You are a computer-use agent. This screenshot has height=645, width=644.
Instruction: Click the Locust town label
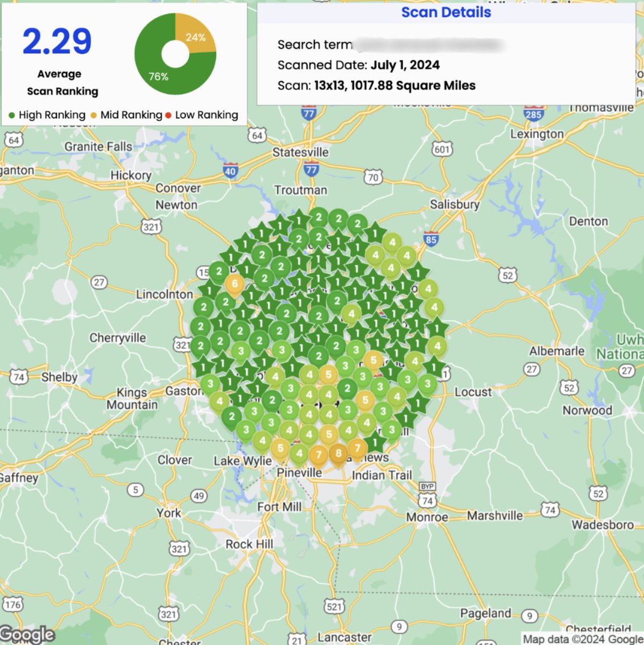[x=473, y=392]
